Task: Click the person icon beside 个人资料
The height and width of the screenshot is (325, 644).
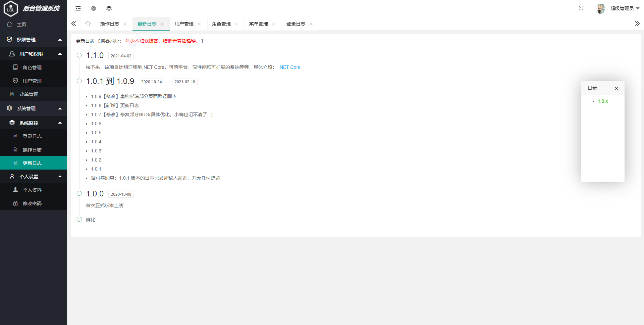Action: point(15,190)
